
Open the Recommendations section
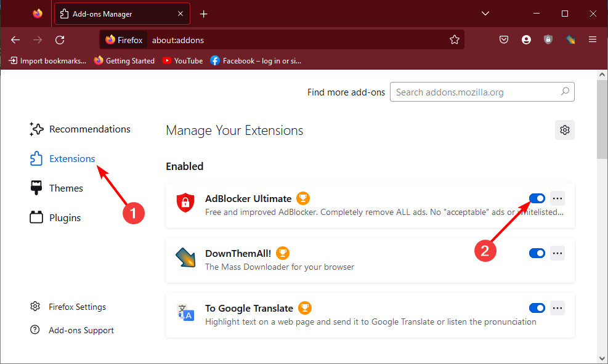pos(80,129)
